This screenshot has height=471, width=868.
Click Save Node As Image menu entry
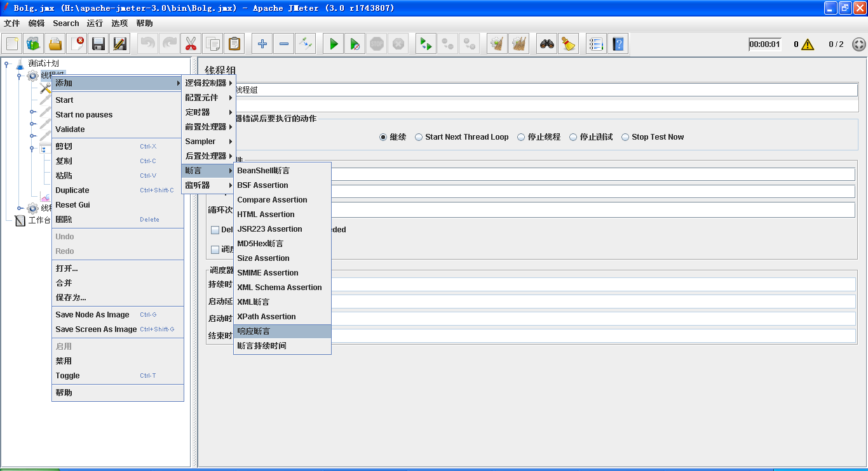(118, 315)
